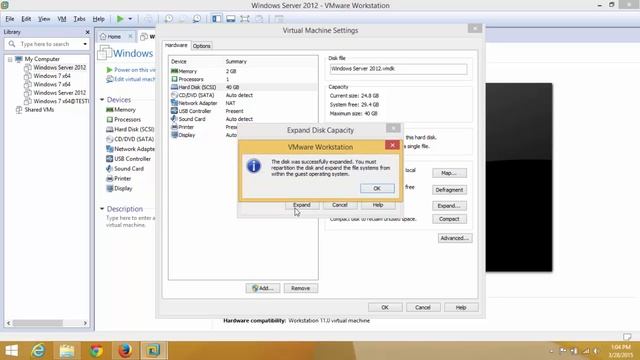This screenshot has width=640, height=360.
Task: Collapse the My Computer tree node
Action: pos(10,59)
